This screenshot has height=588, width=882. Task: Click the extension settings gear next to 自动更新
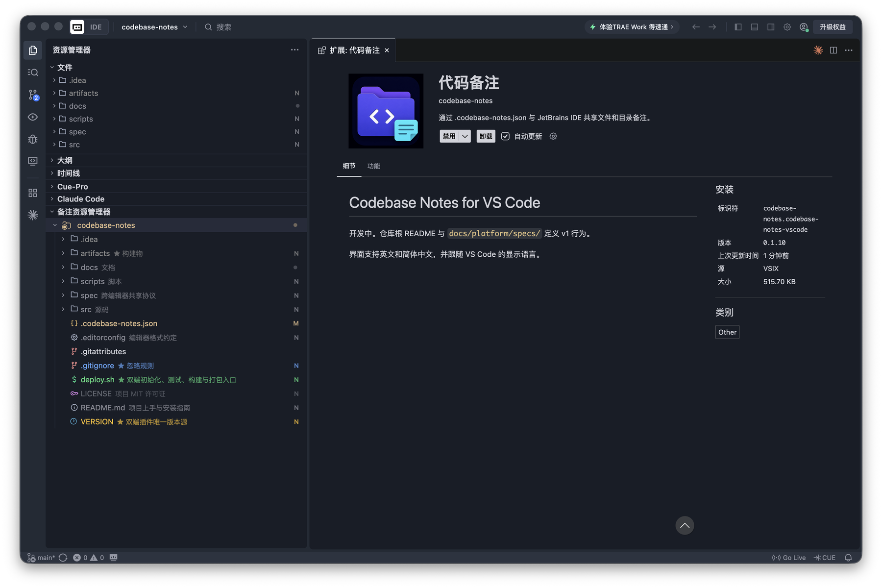[x=553, y=136]
